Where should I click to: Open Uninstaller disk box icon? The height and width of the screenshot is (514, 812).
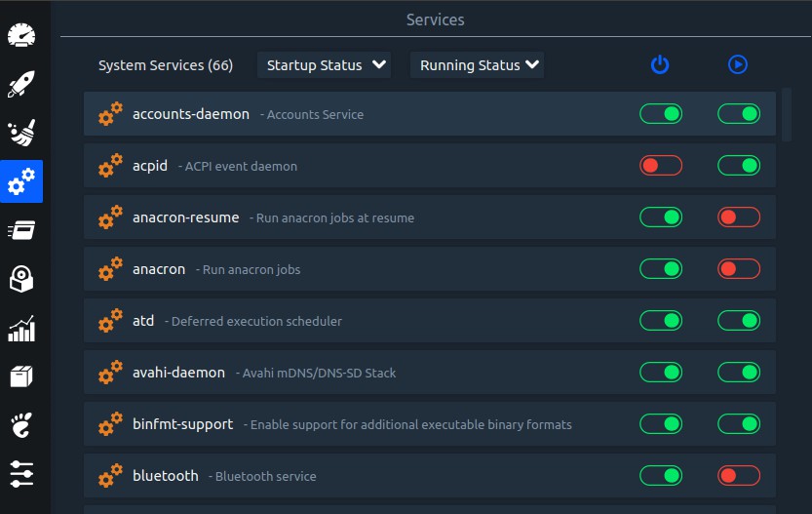21,279
